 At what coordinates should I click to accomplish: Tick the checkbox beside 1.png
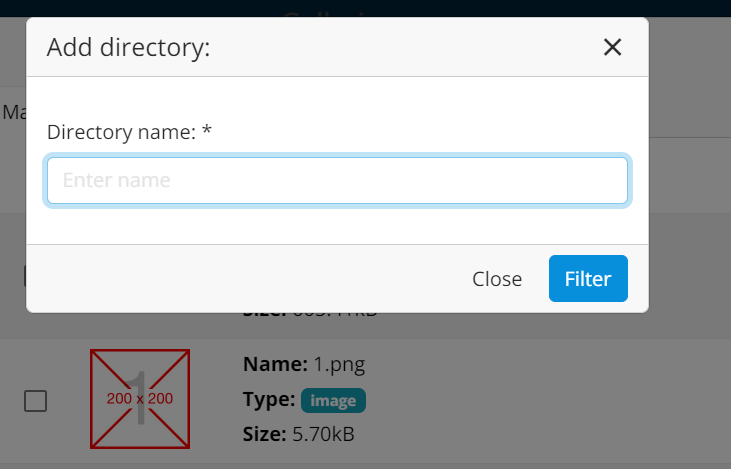[x=35, y=401]
